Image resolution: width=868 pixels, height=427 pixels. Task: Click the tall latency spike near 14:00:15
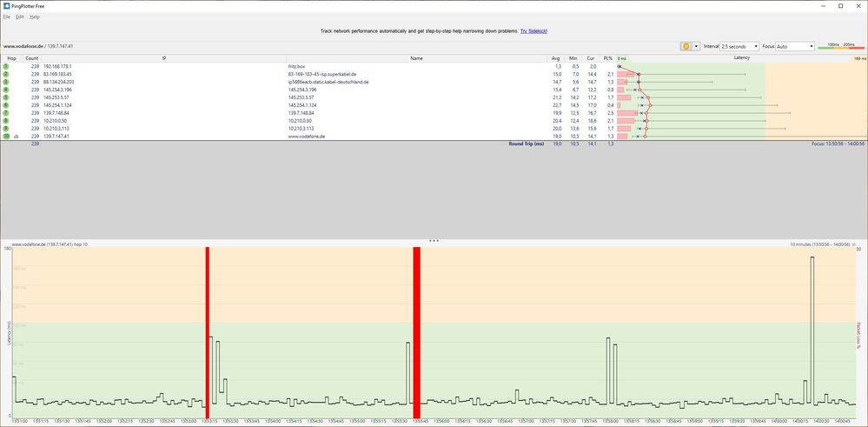point(812,330)
